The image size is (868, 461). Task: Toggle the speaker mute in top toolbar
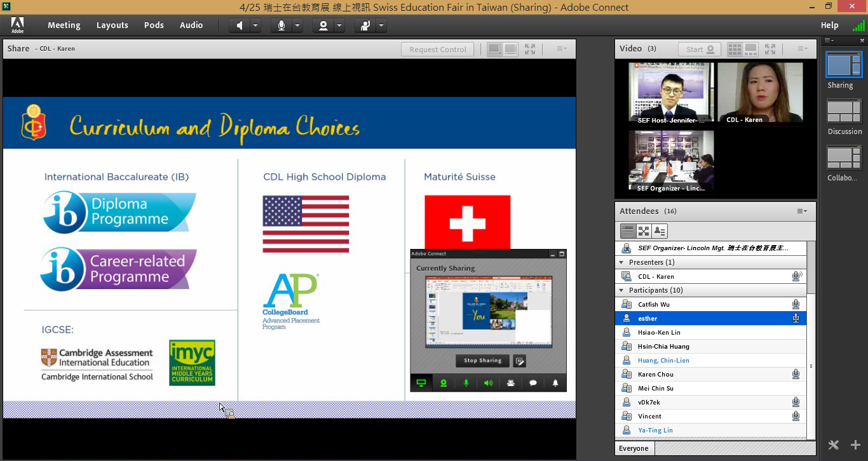[x=240, y=25]
